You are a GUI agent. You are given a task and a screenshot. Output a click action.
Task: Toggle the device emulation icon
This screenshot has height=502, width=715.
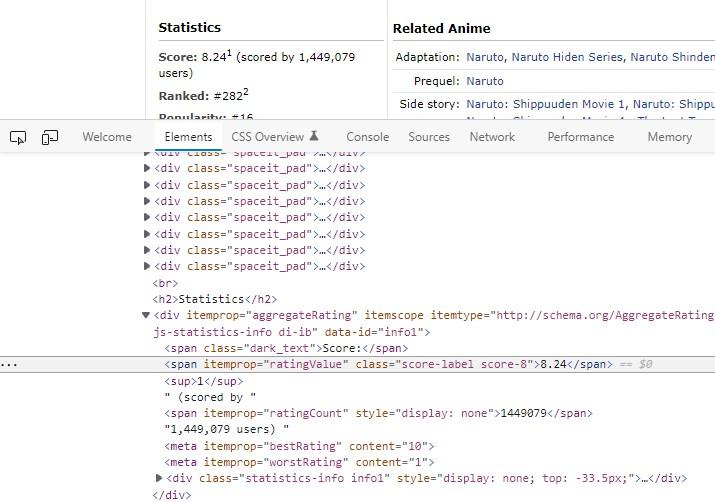coord(50,137)
